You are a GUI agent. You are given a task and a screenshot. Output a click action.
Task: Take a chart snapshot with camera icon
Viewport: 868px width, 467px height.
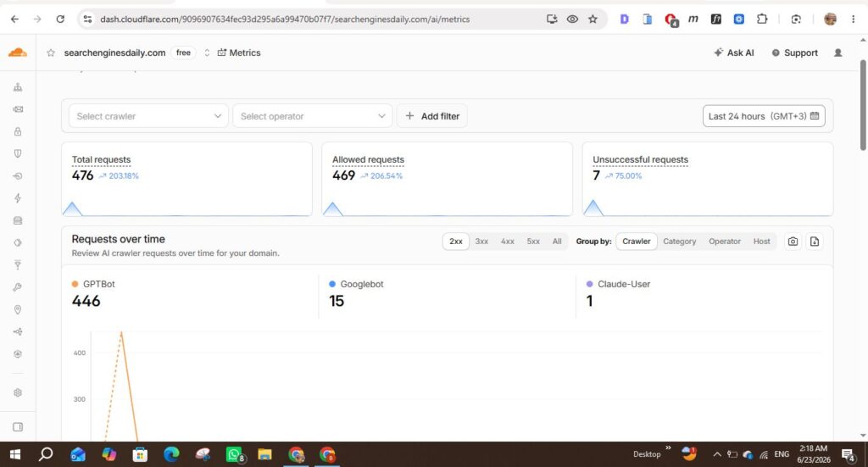tap(793, 242)
